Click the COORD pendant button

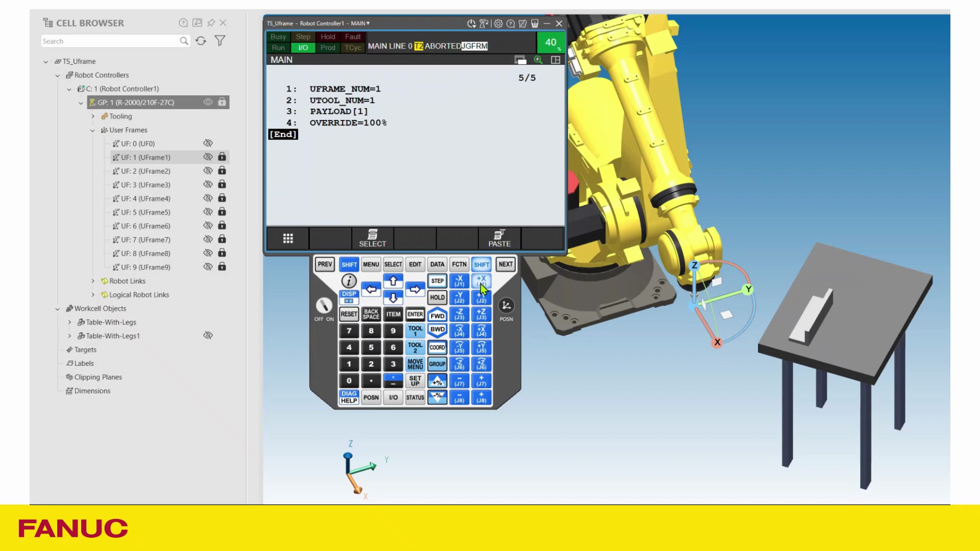437,347
